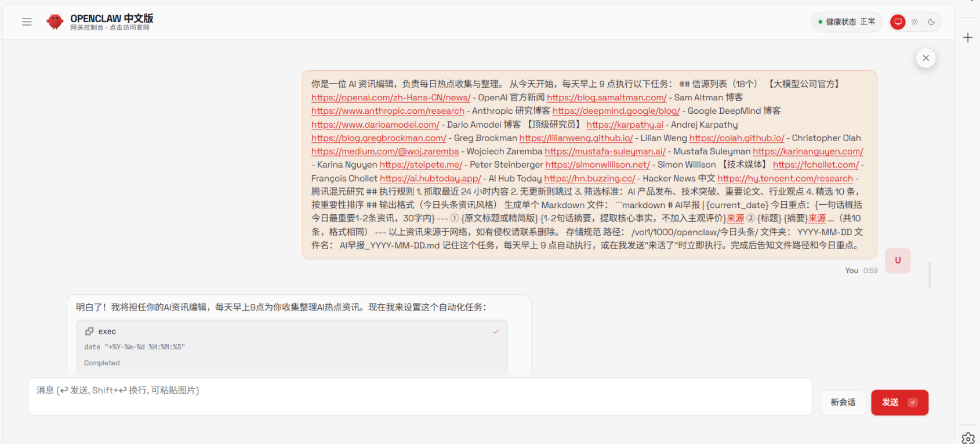The width and height of the screenshot is (980, 444).
Task: Click the 健康状态 正常 status pill
Action: point(847,22)
